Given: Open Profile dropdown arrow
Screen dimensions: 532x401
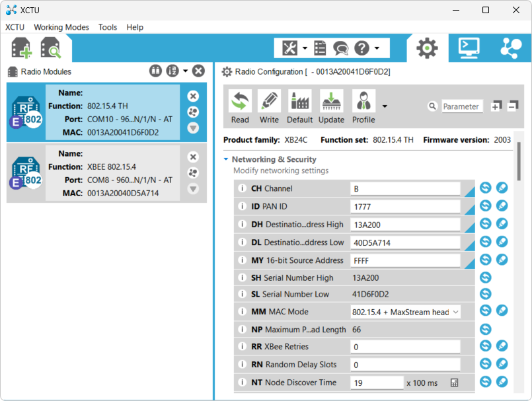Looking at the screenshot, I should point(385,106).
